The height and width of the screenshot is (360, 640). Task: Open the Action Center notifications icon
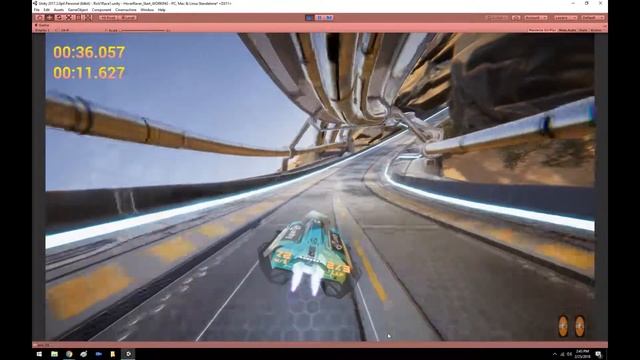(x=598, y=354)
